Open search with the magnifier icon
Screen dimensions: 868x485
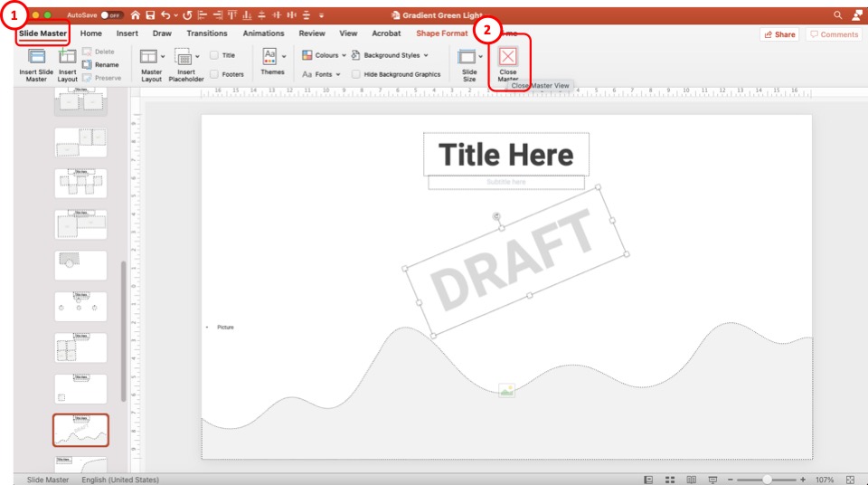pyautogui.click(x=837, y=15)
